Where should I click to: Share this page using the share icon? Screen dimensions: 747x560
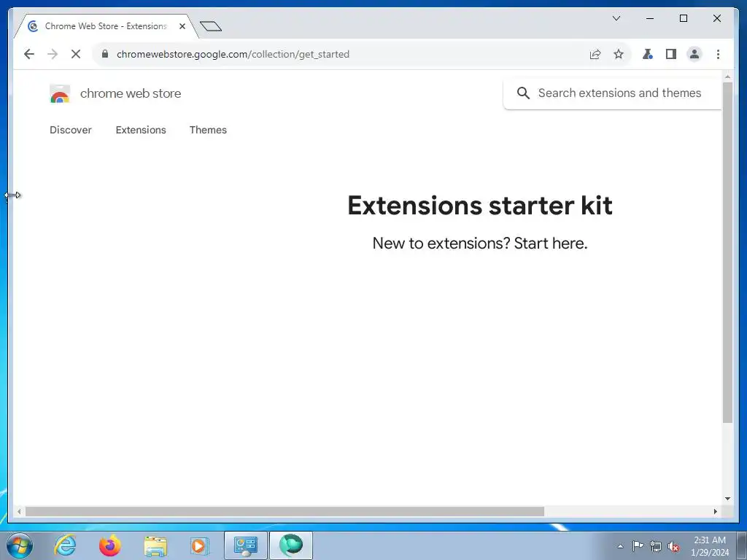click(595, 54)
